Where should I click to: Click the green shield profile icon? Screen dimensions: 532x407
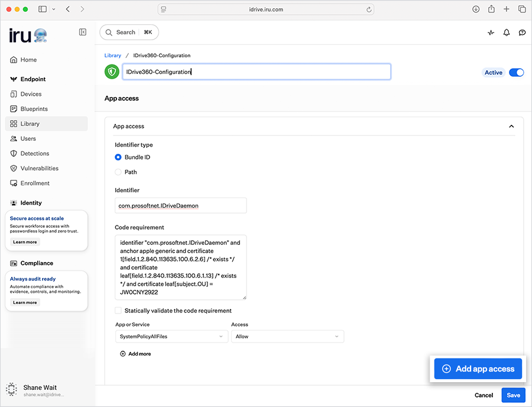coord(112,72)
